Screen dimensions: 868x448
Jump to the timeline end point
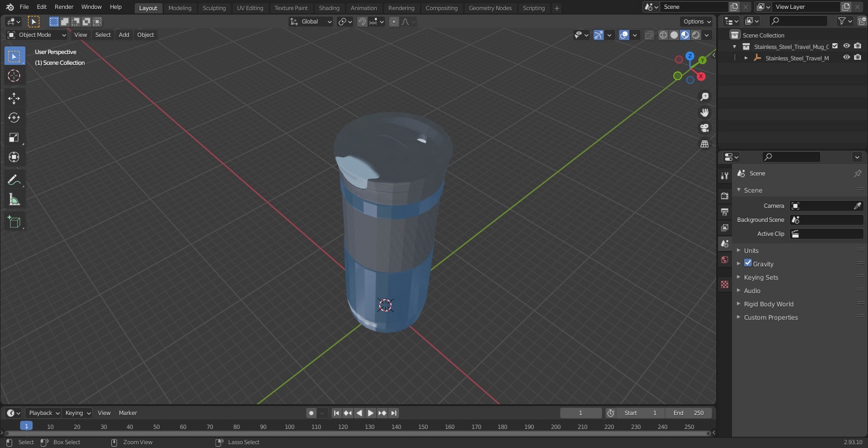[x=393, y=413]
